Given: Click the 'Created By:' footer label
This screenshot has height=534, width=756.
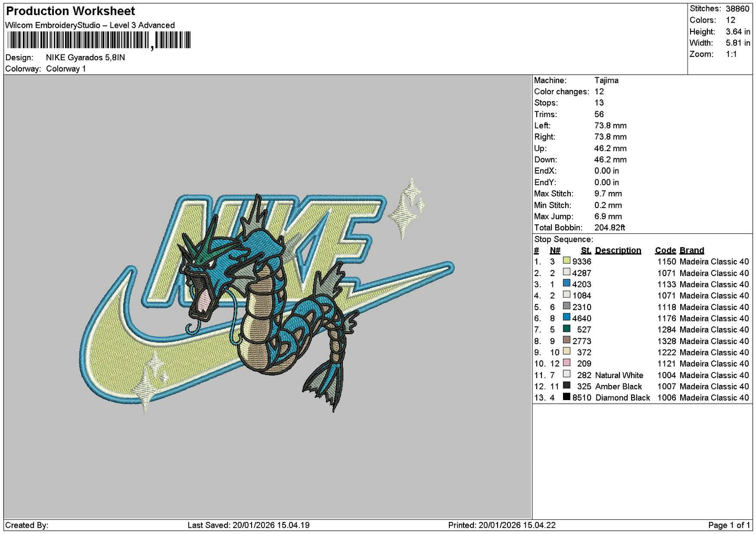Looking at the screenshot, I should pos(27,525).
